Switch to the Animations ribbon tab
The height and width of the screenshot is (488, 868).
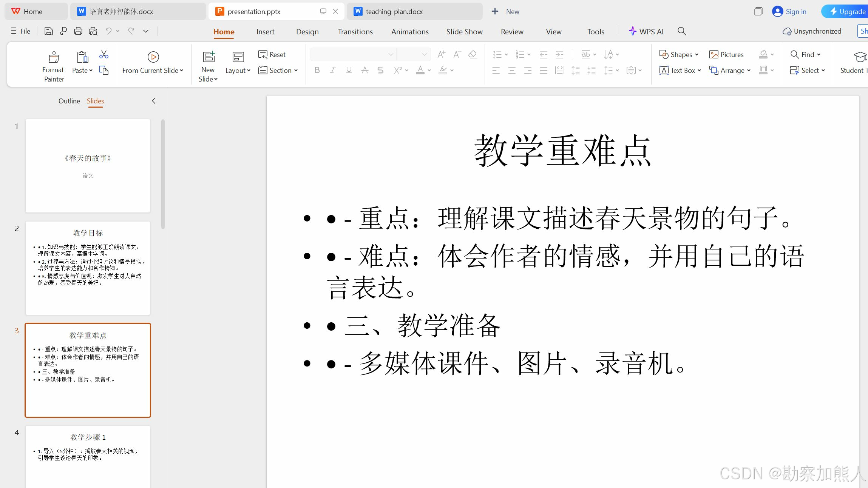click(x=410, y=32)
